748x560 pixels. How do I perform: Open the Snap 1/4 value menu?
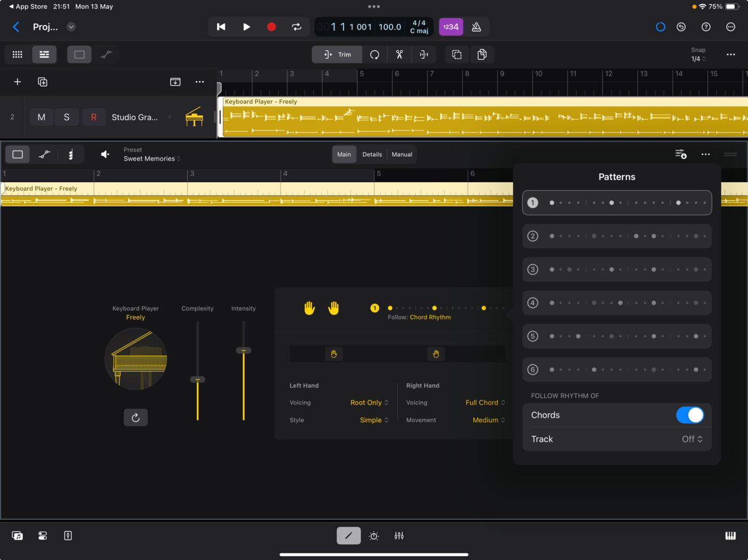tap(698, 59)
